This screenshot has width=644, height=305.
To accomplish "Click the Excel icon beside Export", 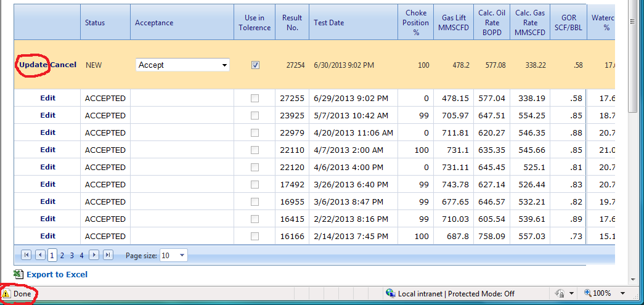I will [18, 274].
